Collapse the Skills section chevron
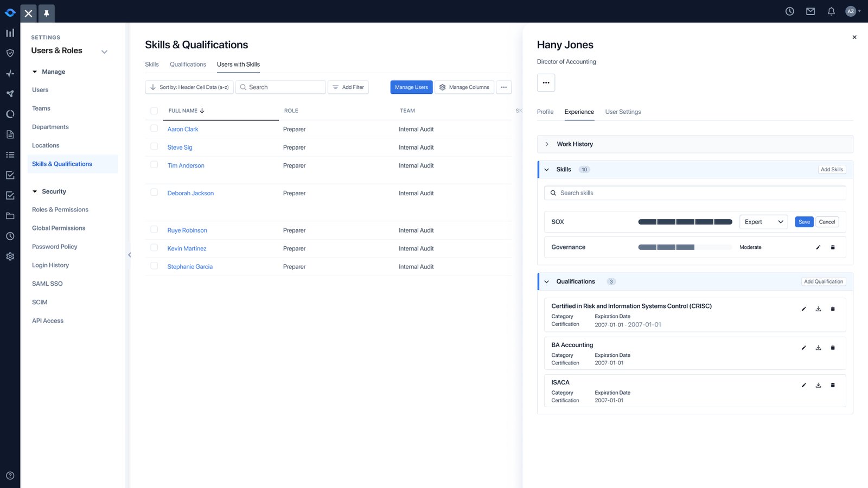Screen dimensions: 868x488 point(547,170)
